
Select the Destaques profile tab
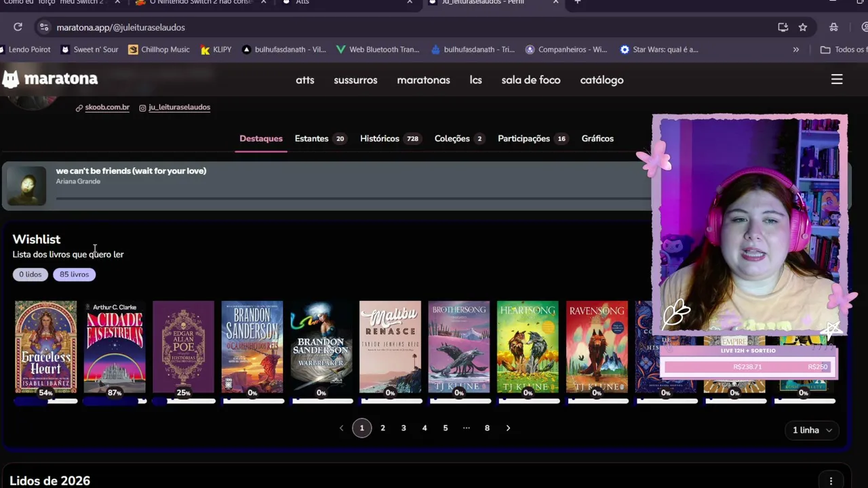[x=261, y=138]
